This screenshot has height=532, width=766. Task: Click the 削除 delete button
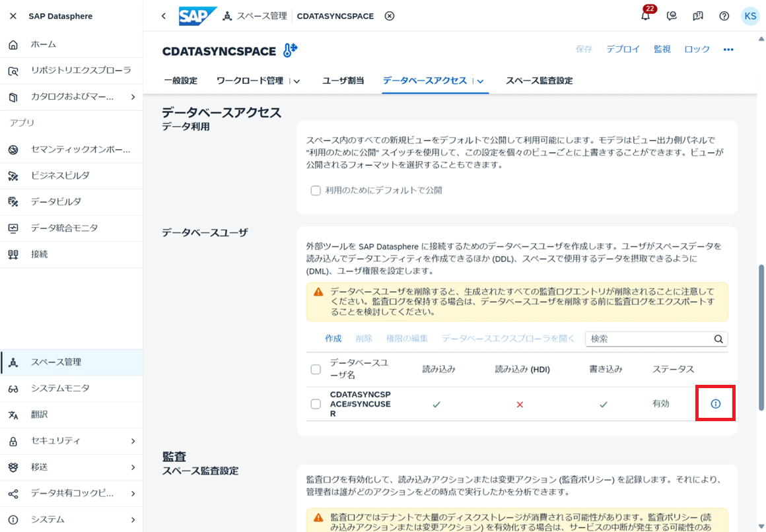point(364,339)
